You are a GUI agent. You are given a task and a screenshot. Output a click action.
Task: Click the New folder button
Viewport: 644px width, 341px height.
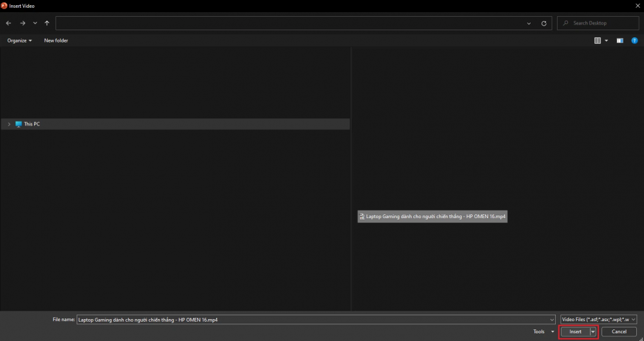point(56,41)
